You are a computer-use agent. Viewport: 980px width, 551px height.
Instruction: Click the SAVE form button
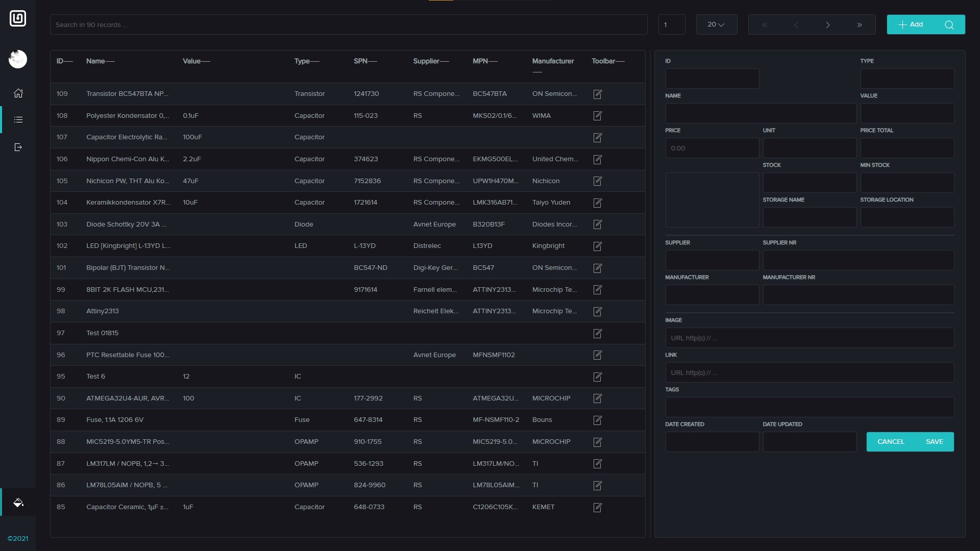click(x=934, y=442)
